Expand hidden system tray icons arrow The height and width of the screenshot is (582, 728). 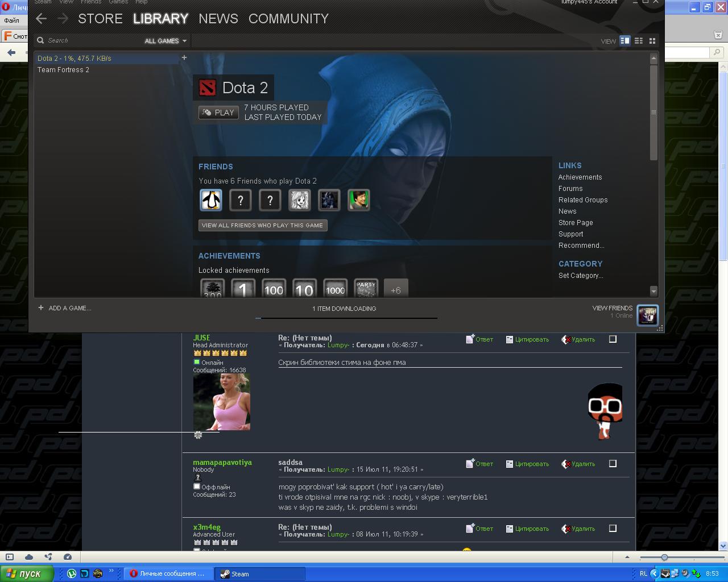tap(654, 573)
